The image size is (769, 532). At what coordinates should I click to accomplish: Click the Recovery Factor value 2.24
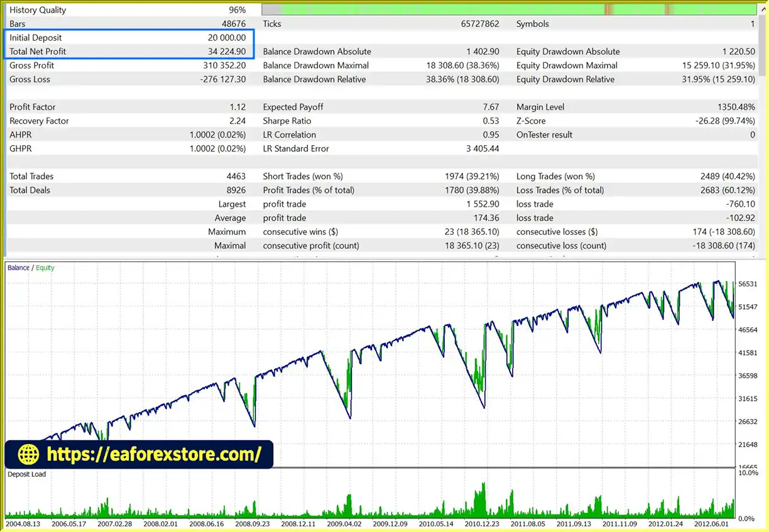(237, 121)
